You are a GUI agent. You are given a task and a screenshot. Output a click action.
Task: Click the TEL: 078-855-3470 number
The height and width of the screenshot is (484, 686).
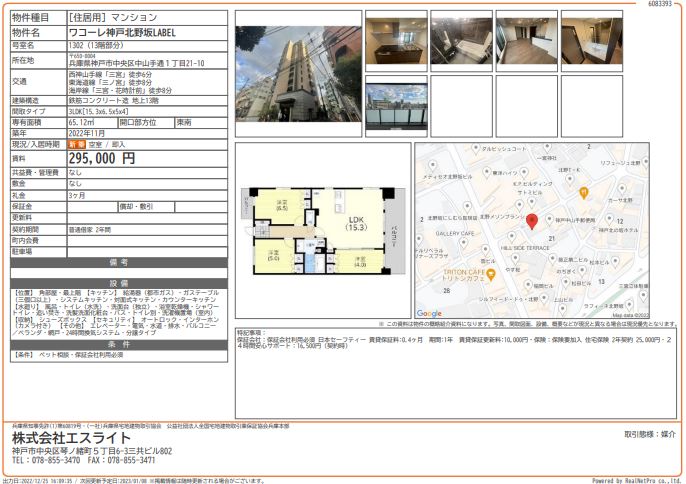pyautogui.click(x=46, y=460)
